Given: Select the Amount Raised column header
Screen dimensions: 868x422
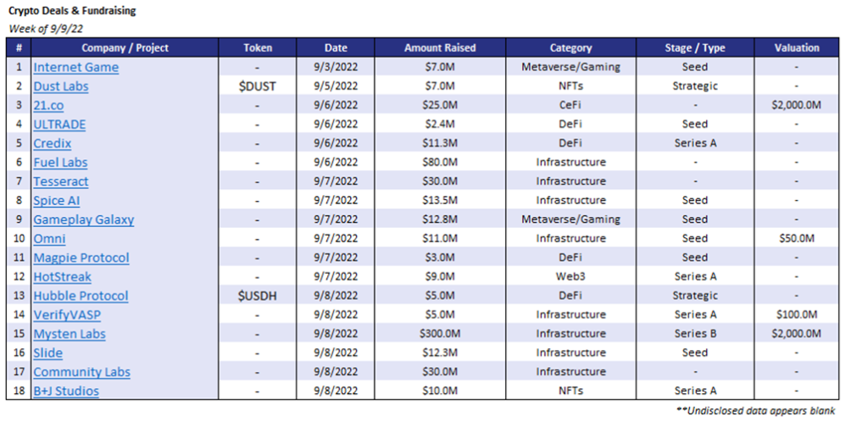Looking at the screenshot, I should pyautogui.click(x=440, y=47).
